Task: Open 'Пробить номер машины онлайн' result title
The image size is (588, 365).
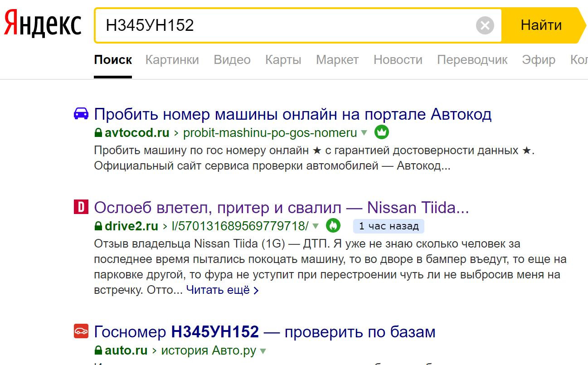Action: pyautogui.click(x=293, y=114)
